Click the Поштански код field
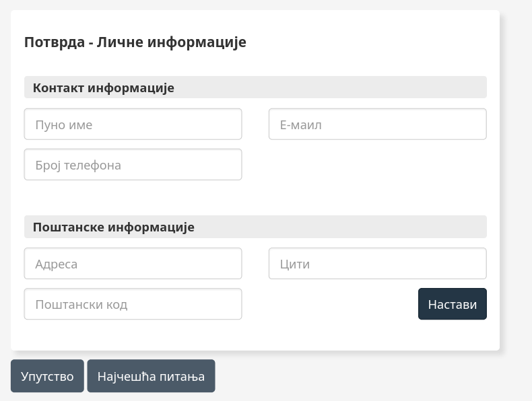 pyautogui.click(x=133, y=303)
